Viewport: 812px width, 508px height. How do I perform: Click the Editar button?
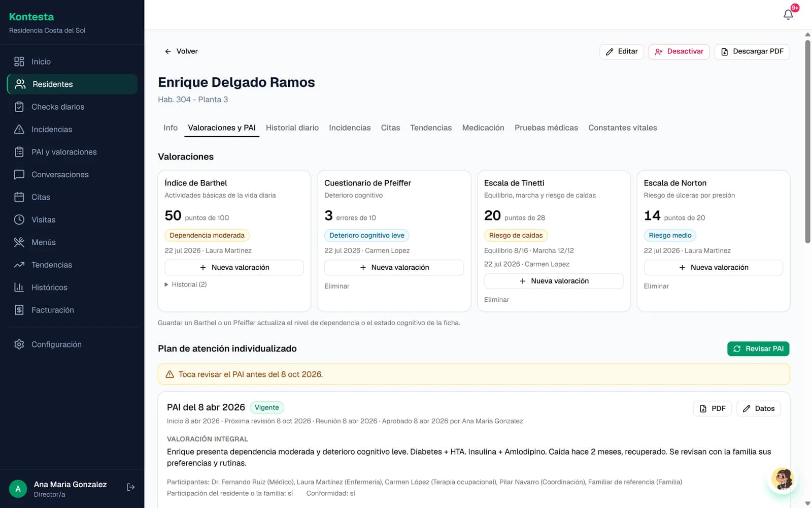622,51
